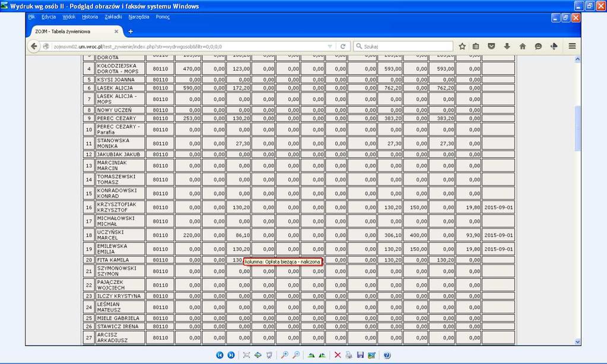This screenshot has height=364, width=607.
Task: Click the name PAJĄCZEK WOJCIECH
Action: [111, 285]
